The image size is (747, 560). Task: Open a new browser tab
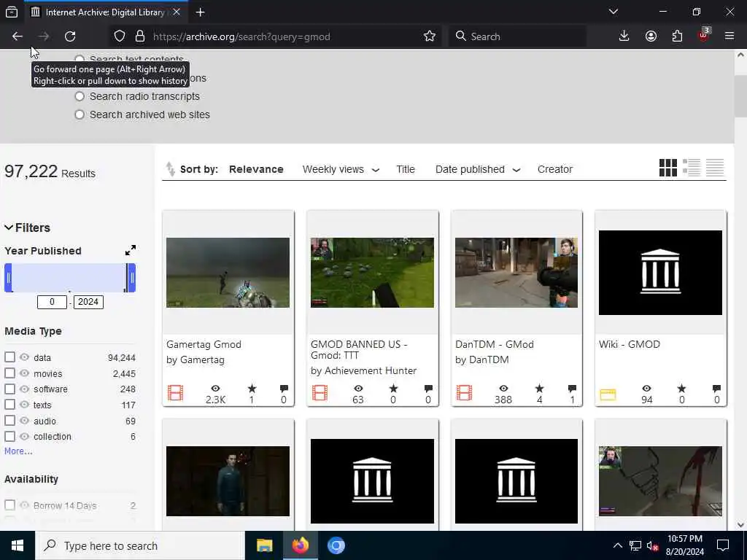click(x=200, y=12)
